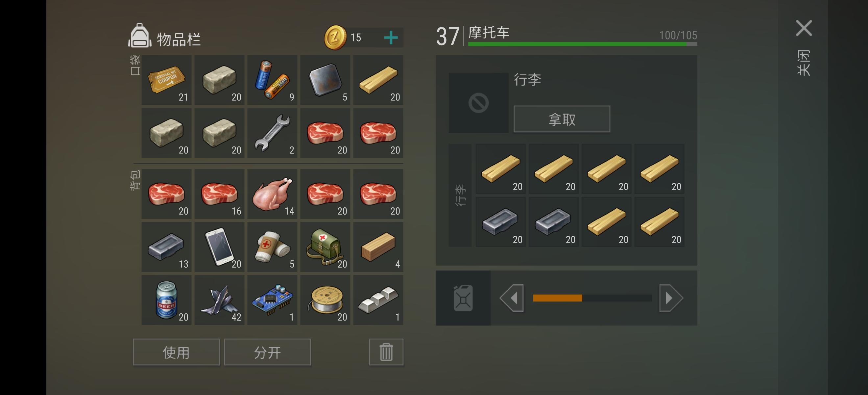This screenshot has height=395, width=868.
Task: Pick the wrench in the pocket slots
Action: point(272,133)
